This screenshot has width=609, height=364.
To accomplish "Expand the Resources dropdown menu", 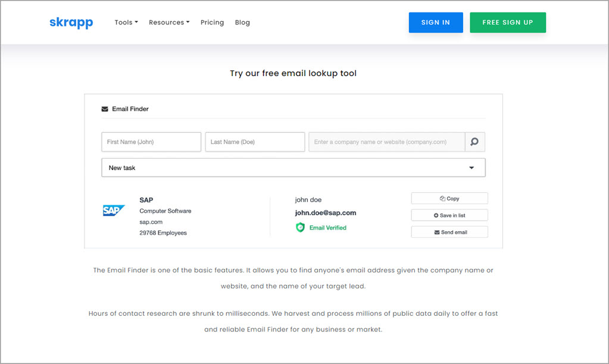I will [x=169, y=23].
